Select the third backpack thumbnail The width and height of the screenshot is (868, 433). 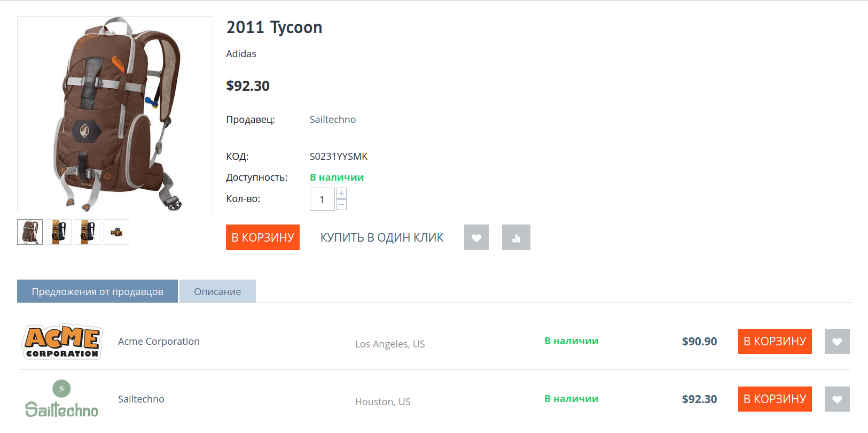tap(88, 232)
